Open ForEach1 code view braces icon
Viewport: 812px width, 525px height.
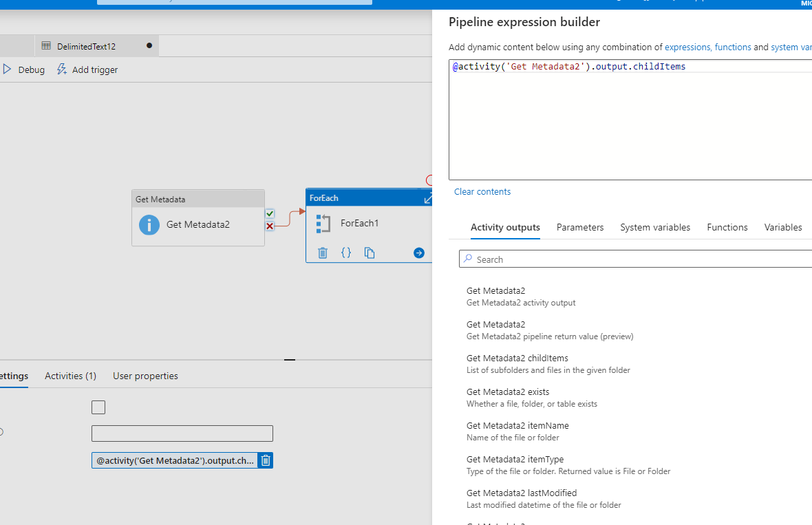tap(346, 253)
